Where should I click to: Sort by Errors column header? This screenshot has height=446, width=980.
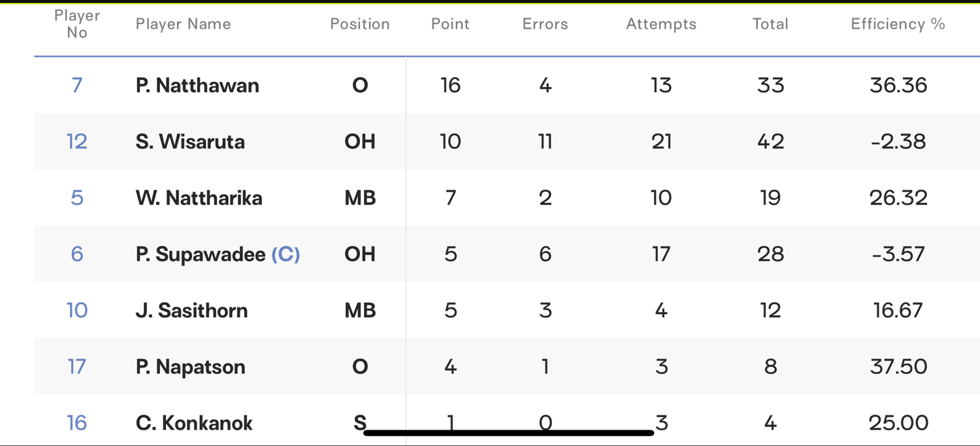(x=546, y=24)
